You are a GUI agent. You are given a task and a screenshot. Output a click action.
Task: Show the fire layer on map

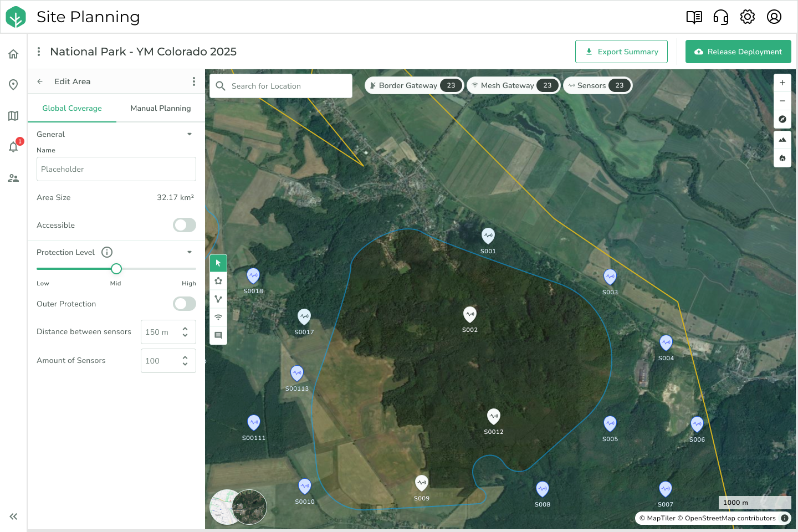[782, 158]
